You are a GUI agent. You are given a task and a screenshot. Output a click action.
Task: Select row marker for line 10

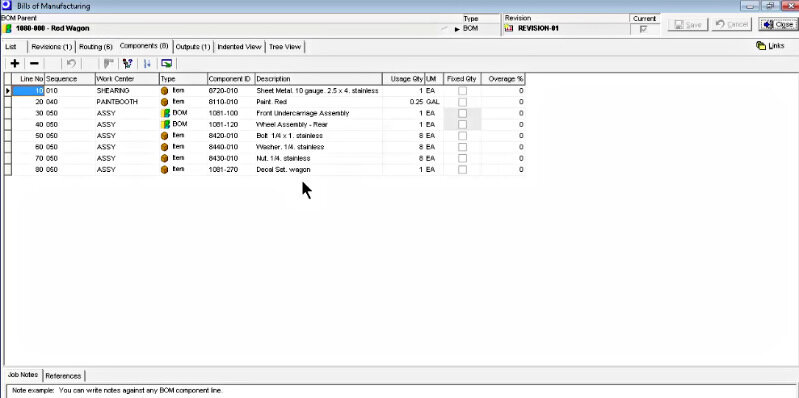point(8,91)
